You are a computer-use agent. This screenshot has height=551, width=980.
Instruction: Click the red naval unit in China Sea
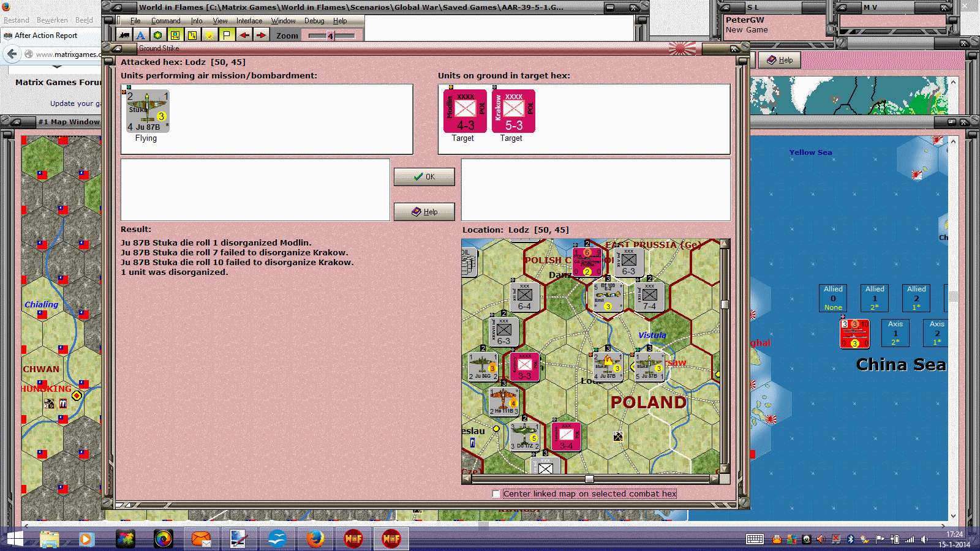pyautogui.click(x=854, y=334)
